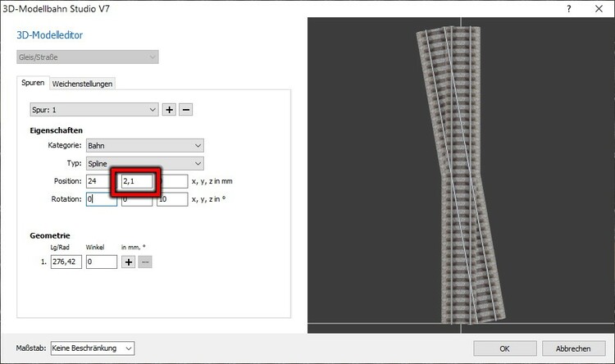615x364 pixels.
Task: Click the 'Maßstab:' label
Action: click(x=31, y=348)
